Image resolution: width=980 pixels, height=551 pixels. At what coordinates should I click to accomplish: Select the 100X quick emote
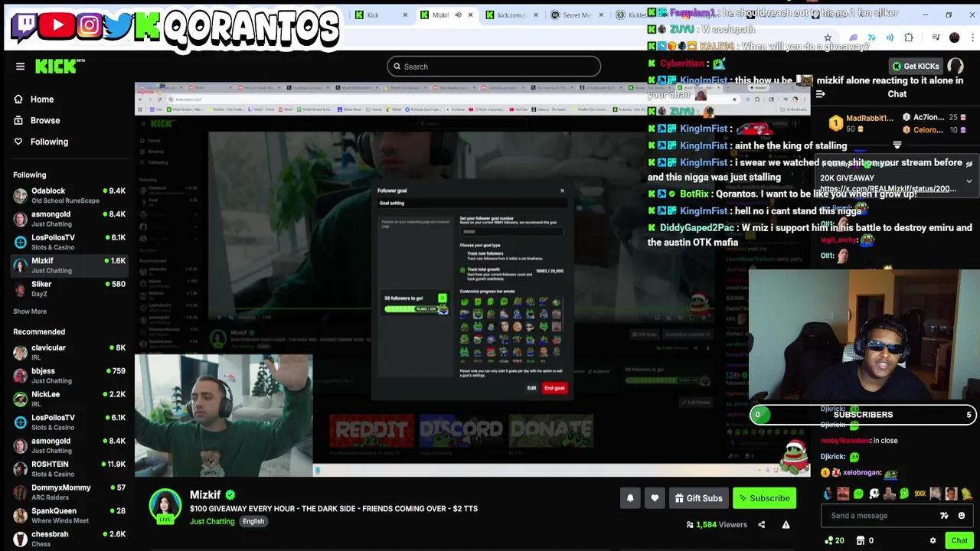coord(920,494)
